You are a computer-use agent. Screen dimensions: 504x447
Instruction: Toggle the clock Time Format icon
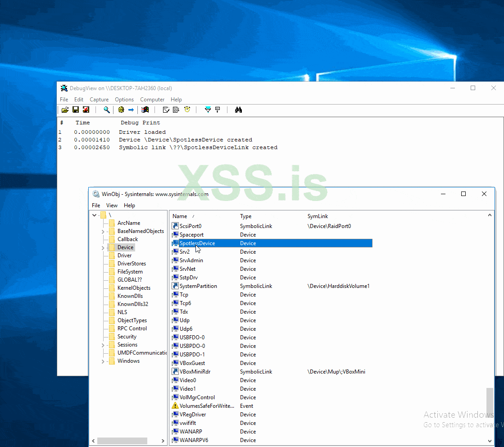187,110
